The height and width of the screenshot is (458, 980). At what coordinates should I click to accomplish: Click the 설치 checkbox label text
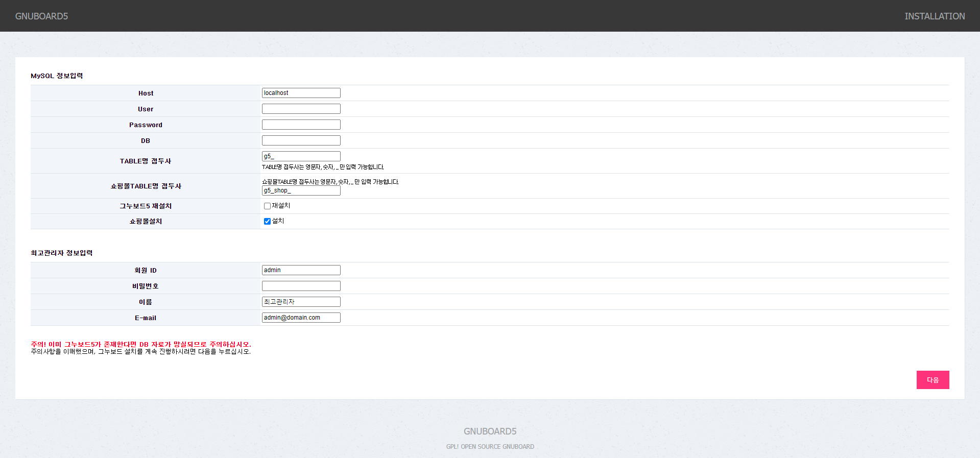coord(278,221)
